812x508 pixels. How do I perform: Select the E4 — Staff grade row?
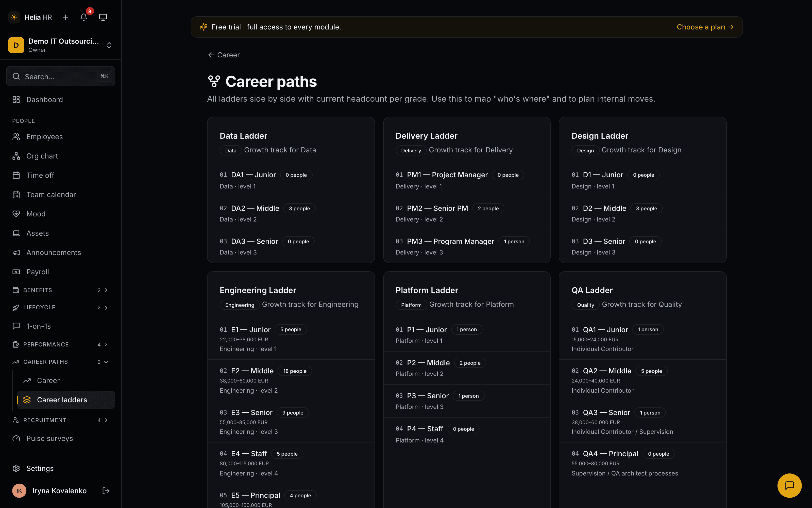291,463
